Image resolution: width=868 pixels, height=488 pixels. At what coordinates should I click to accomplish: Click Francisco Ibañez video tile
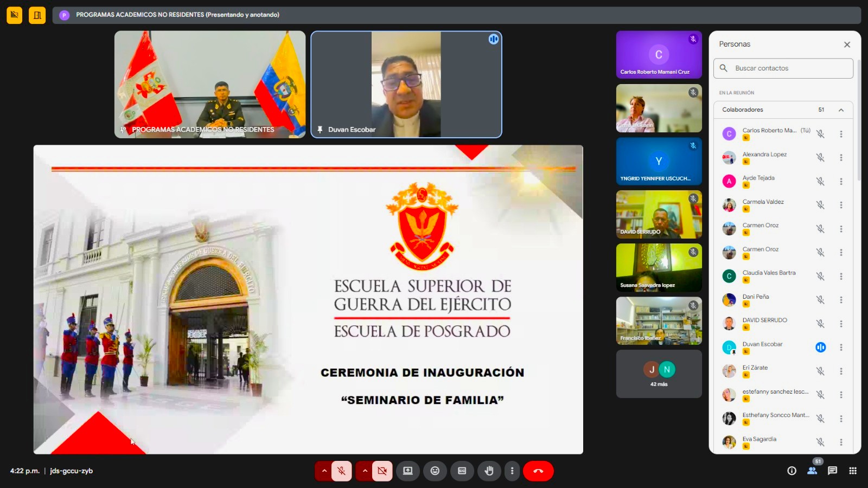pos(659,320)
